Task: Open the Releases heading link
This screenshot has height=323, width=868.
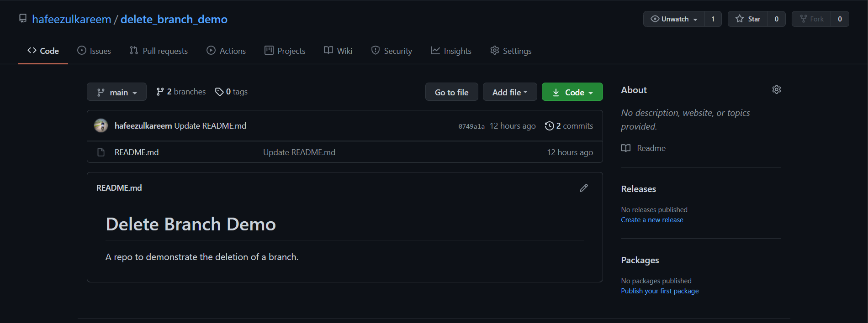Action: point(639,189)
